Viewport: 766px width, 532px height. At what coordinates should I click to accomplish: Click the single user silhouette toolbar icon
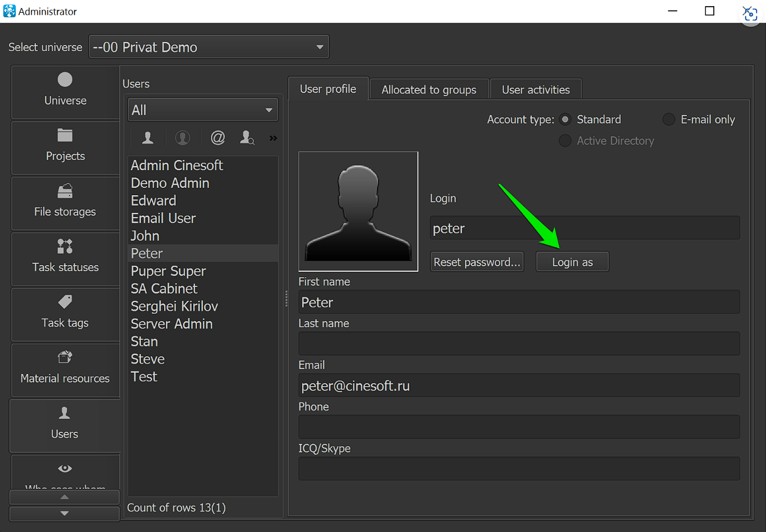click(x=148, y=138)
